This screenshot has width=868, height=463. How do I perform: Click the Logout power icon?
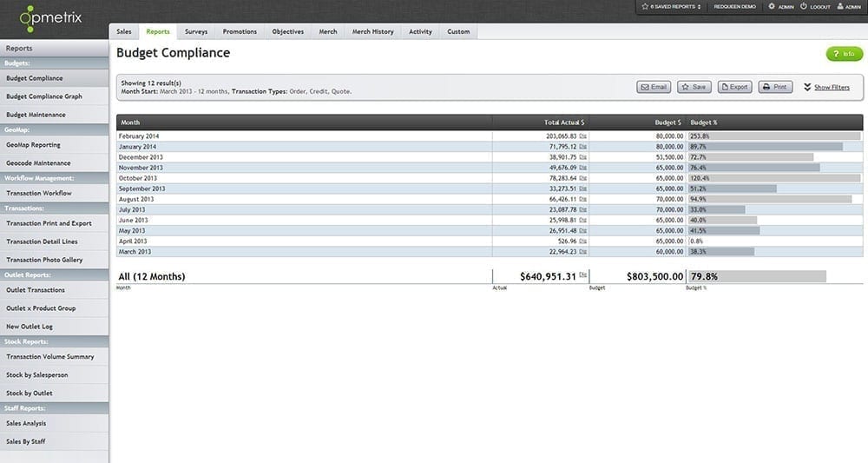tap(803, 6)
